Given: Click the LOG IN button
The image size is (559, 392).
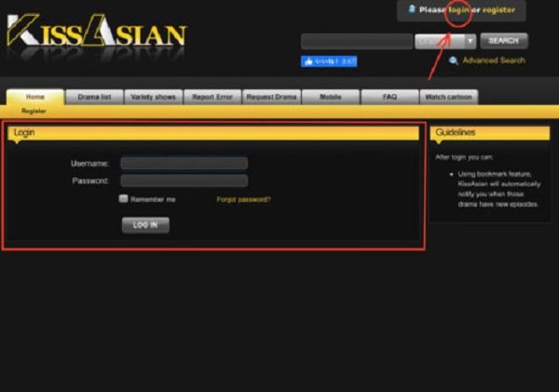Looking at the screenshot, I should click(x=145, y=225).
